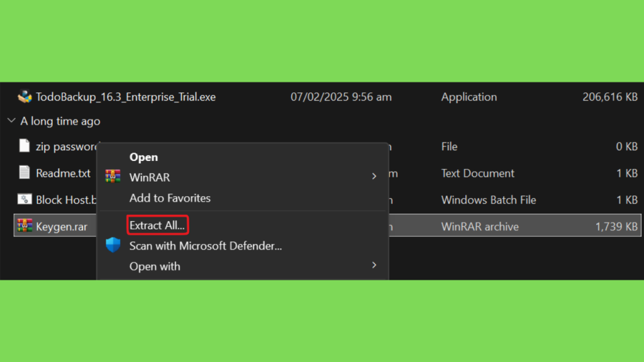Click the Microsoft Defender shield icon
This screenshot has width=644, height=362.
[113, 245]
